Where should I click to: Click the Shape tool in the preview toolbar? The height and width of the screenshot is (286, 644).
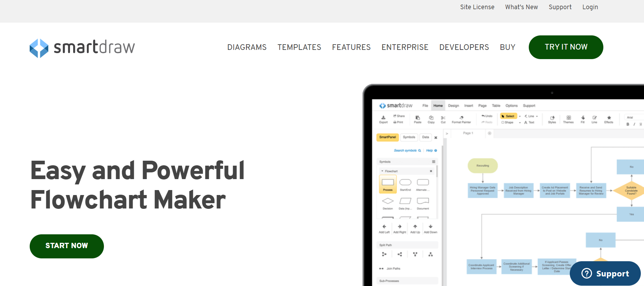[508, 122]
